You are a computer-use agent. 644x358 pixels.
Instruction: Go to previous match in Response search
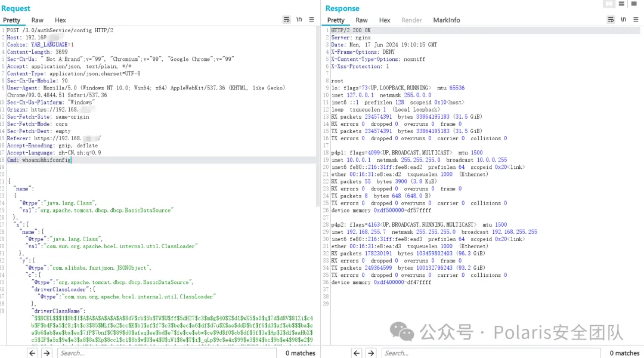click(357, 353)
